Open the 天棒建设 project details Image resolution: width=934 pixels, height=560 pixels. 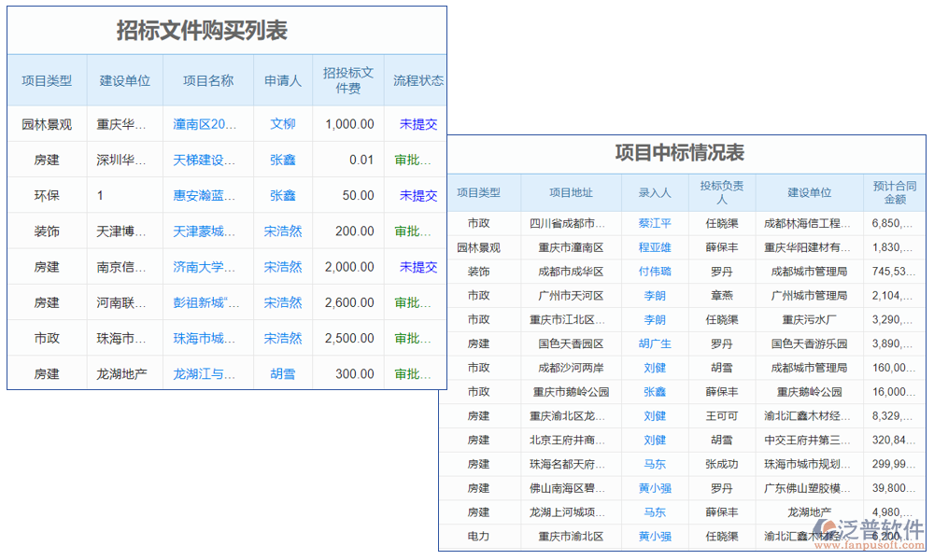pyautogui.click(x=207, y=159)
